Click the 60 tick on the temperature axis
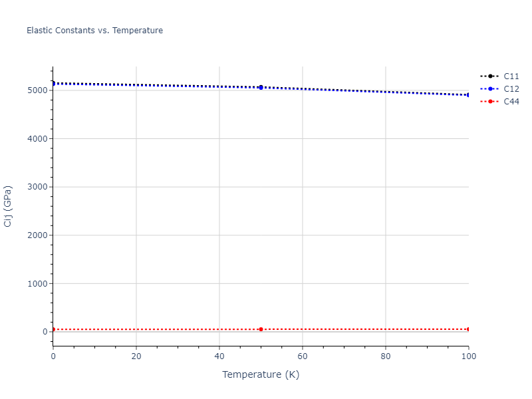The width and height of the screenshot is (532, 399). (303, 356)
